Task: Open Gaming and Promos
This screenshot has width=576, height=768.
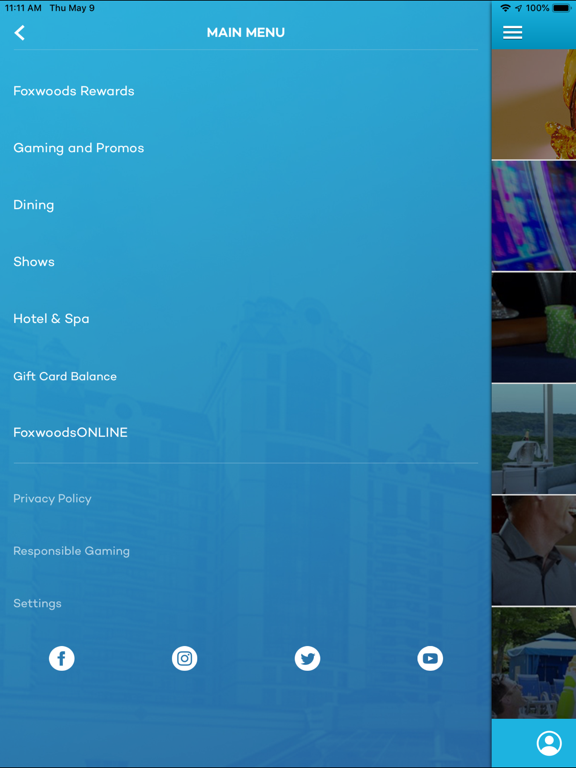Action: tap(78, 148)
